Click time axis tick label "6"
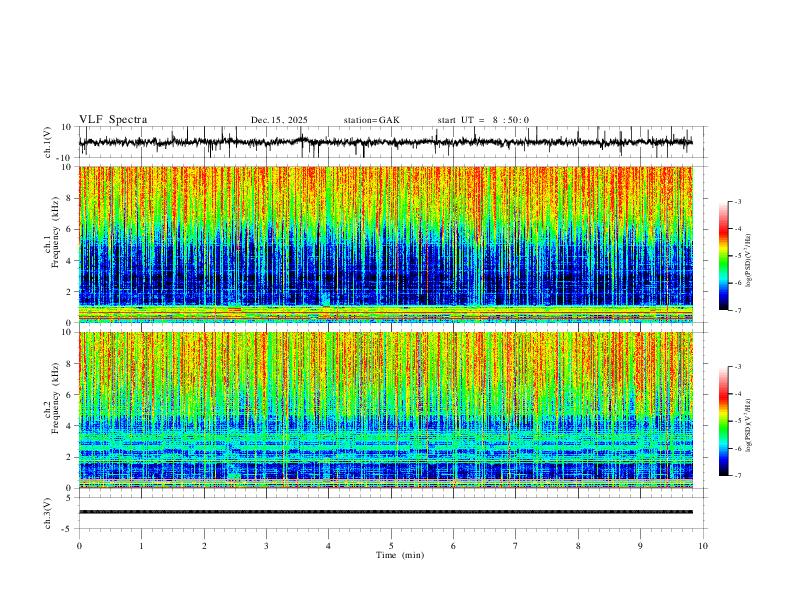This screenshot has width=792, height=612. tap(453, 546)
